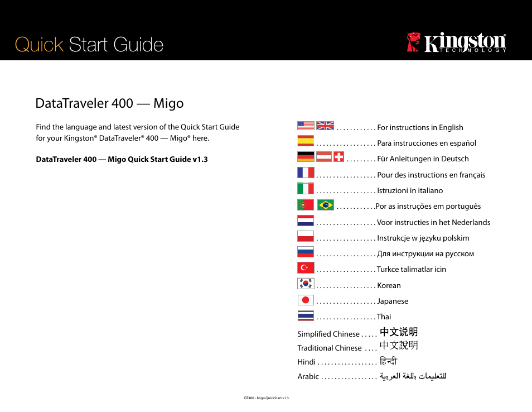Screen dimensions: 532x412
Task: Go to the Japanese instructions
Action: point(393,301)
